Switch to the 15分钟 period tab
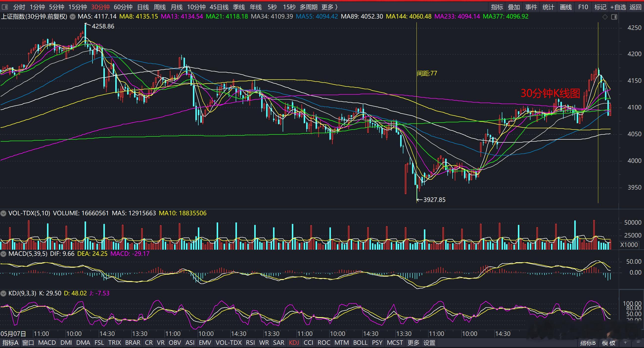This screenshot has height=348, width=644. click(78, 7)
